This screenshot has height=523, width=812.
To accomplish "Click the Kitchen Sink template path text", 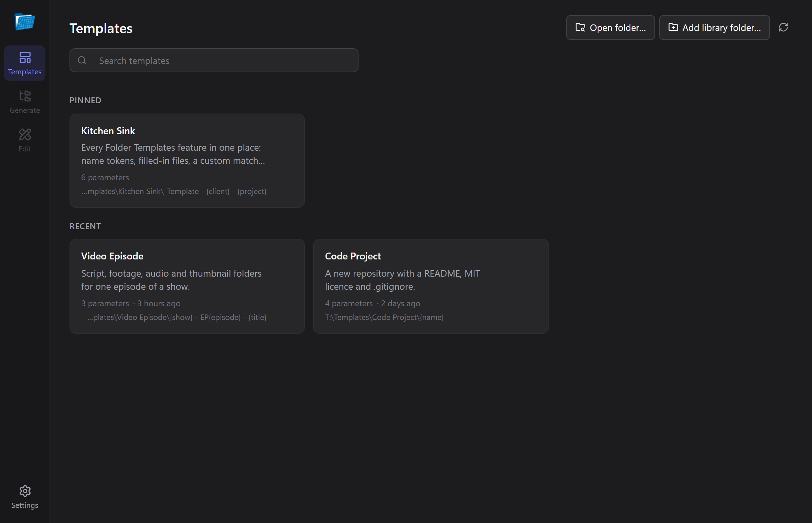I will [x=174, y=191].
